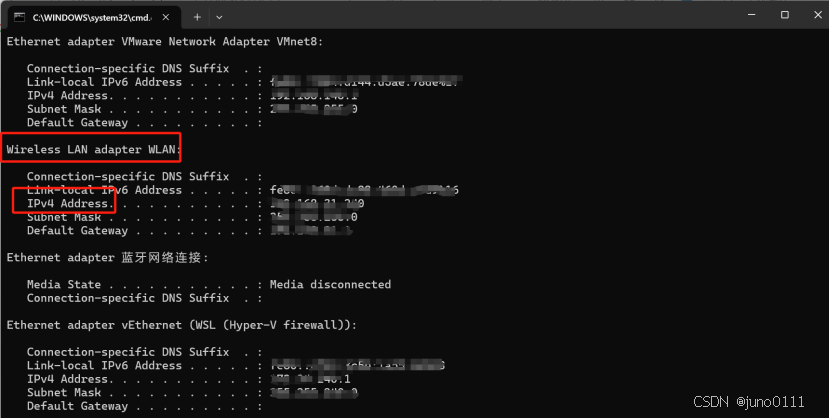Click the Media disconnected text

(x=330, y=284)
